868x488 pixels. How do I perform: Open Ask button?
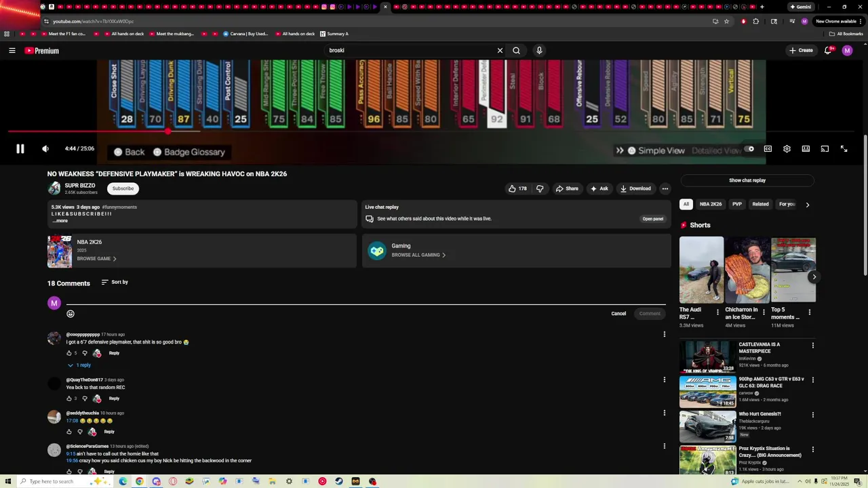599,188
